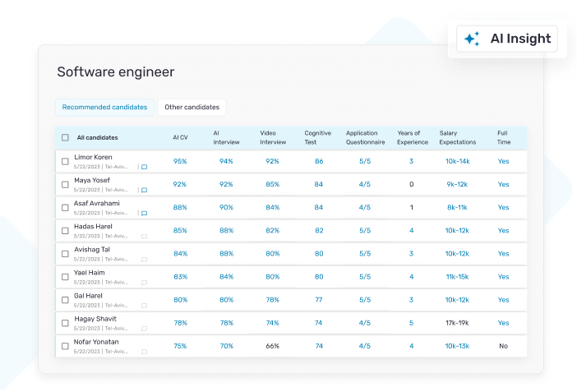Click the Years of Experience column header
Image resolution: width=577 pixels, height=392 pixels.
tap(413, 138)
